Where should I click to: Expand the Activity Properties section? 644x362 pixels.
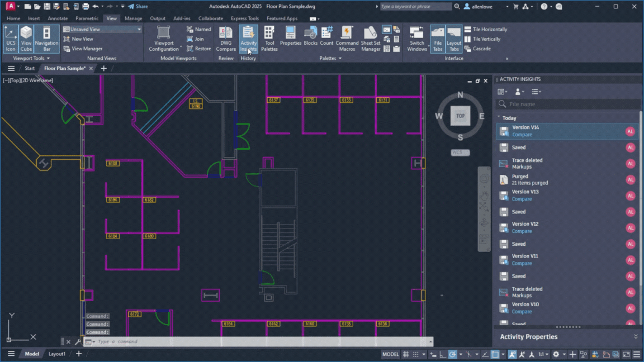(x=636, y=336)
